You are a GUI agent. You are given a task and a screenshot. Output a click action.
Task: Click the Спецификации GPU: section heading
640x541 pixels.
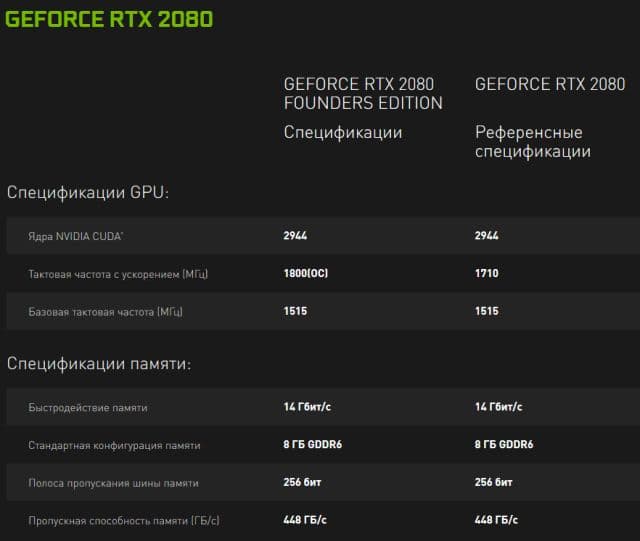tap(88, 193)
